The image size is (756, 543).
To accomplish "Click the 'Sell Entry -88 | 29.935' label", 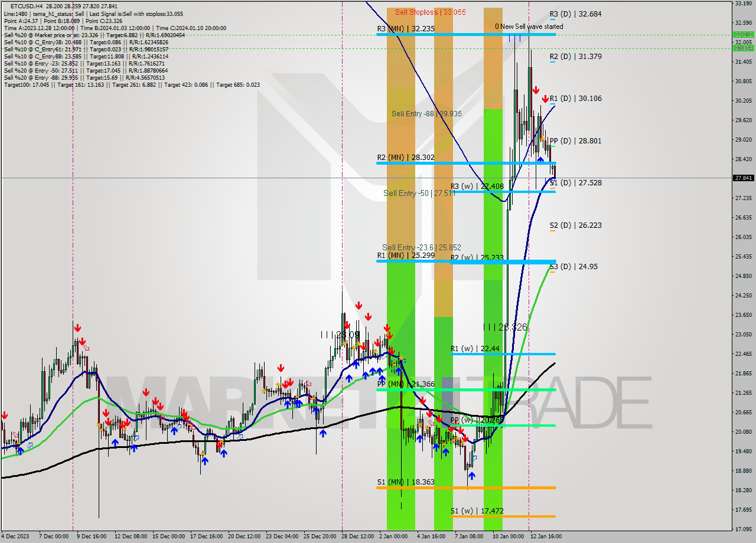I will coord(426,114).
